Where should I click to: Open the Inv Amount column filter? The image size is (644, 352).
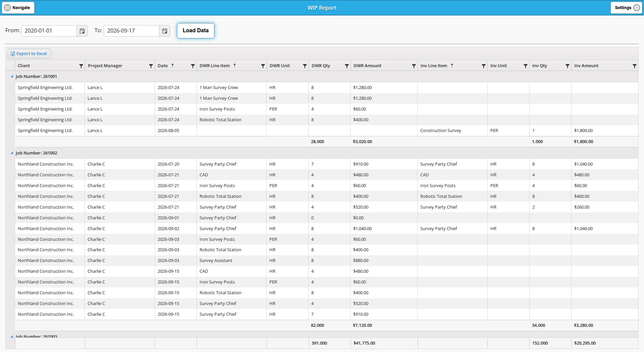tap(635, 66)
